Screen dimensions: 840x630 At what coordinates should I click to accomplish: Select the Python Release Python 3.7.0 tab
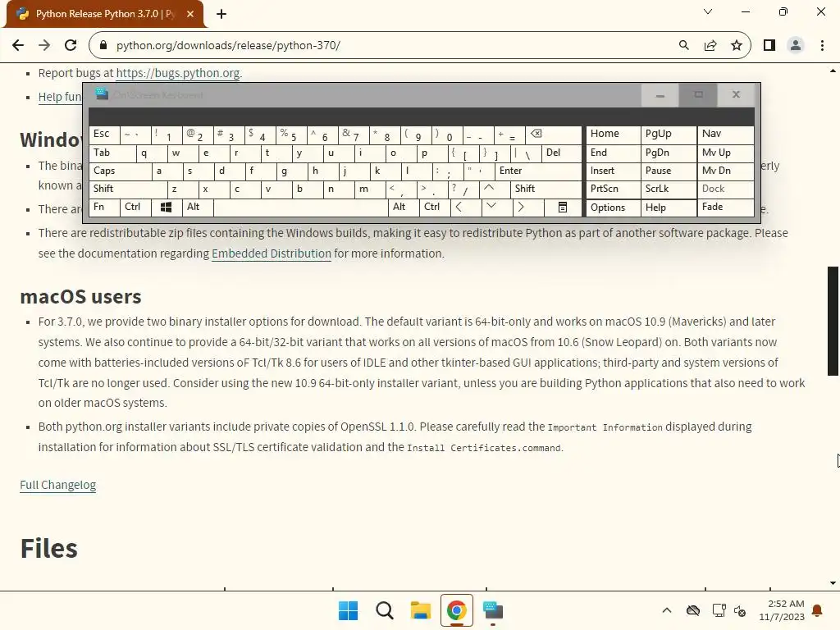tap(105, 14)
